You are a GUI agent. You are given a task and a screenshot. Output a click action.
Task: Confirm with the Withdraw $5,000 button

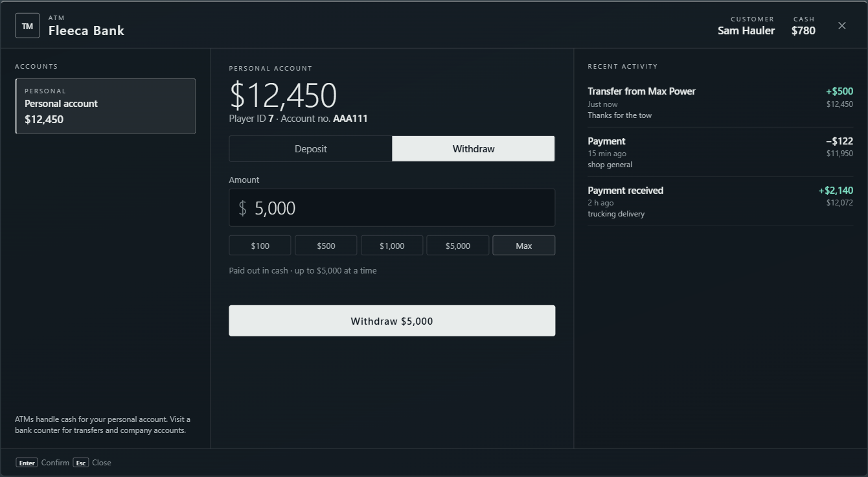392,321
